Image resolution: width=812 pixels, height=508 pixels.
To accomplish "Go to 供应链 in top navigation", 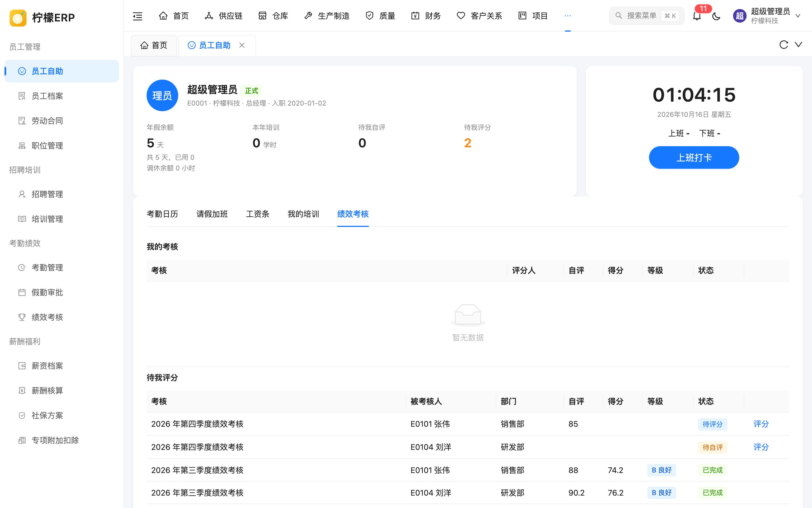I will 224,16.
